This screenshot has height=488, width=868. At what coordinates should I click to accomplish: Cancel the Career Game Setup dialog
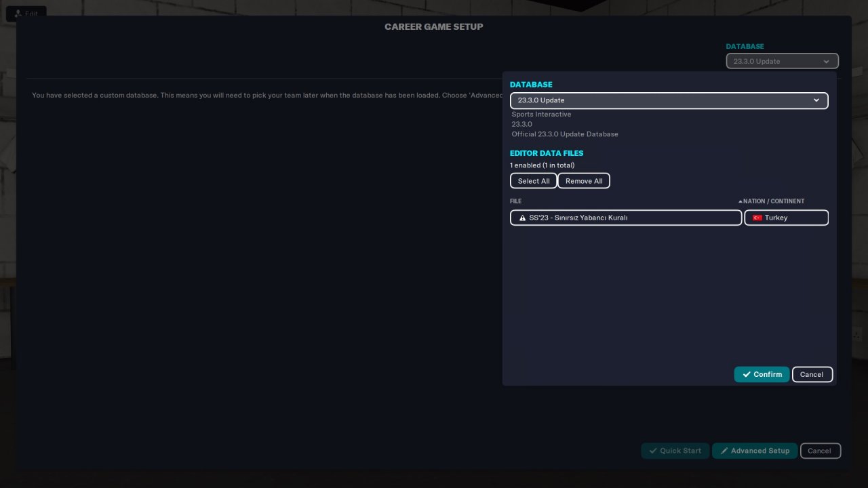tap(820, 451)
